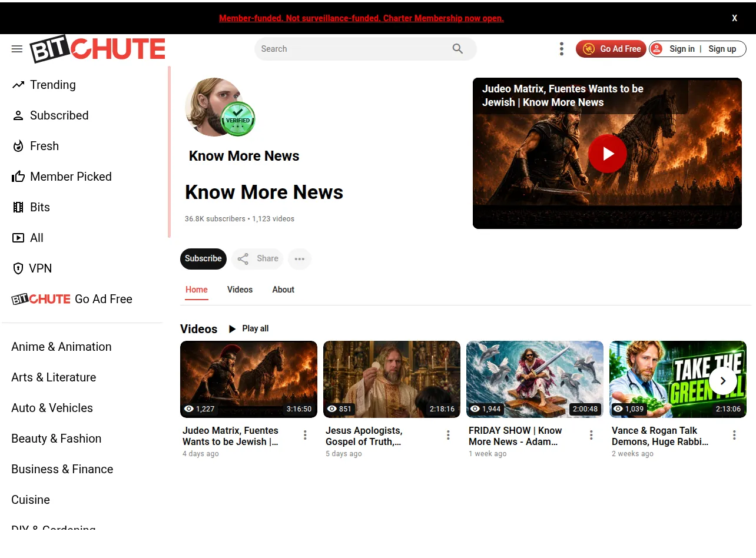Open channel more options ellipsis button
The image size is (756, 558).
pyautogui.click(x=300, y=259)
